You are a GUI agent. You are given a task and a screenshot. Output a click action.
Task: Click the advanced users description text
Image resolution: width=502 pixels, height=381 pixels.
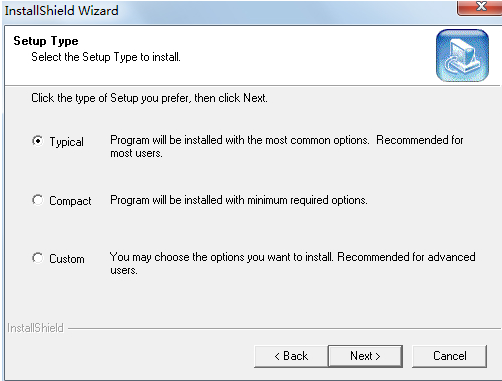293,263
